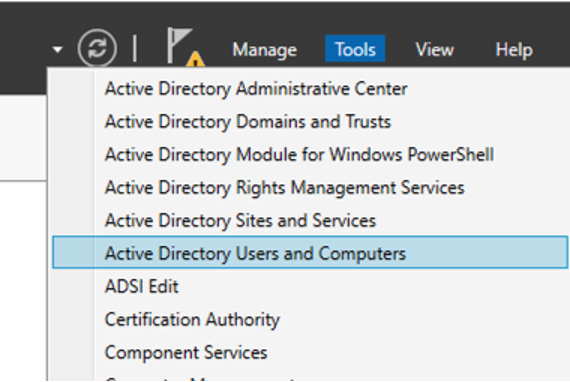Click the Refresh icon in the header

97,48
